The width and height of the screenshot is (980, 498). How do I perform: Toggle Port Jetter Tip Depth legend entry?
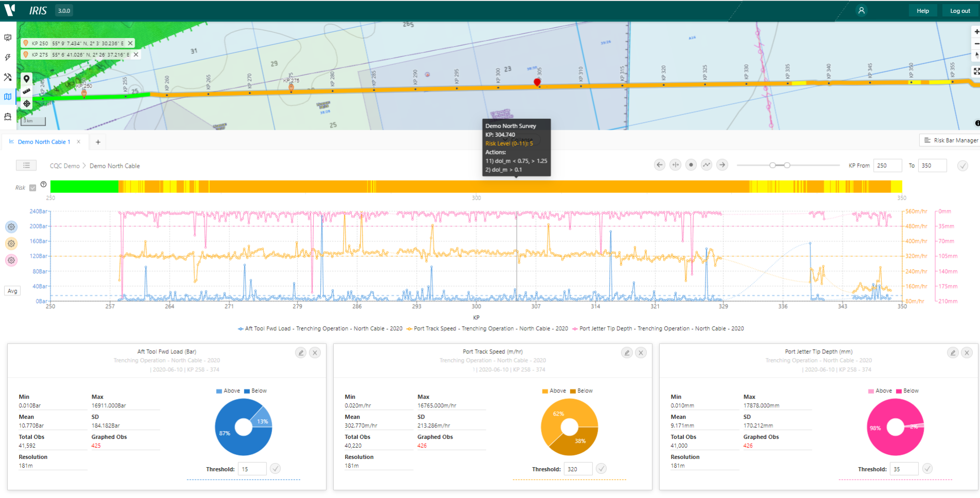coord(658,329)
